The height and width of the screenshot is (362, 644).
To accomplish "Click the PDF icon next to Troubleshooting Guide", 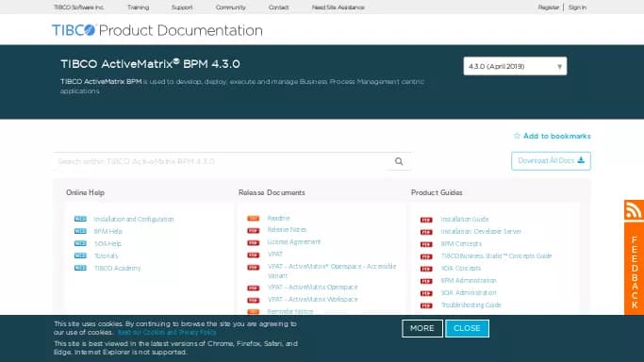I will coord(426,306).
